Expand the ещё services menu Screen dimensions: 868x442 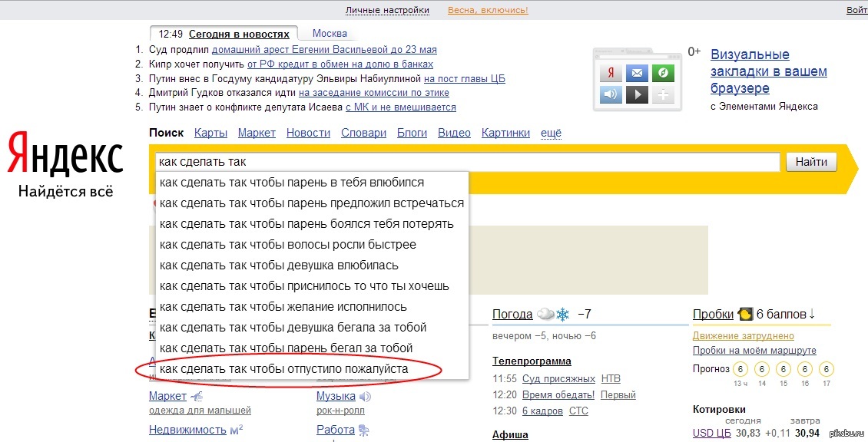(551, 133)
